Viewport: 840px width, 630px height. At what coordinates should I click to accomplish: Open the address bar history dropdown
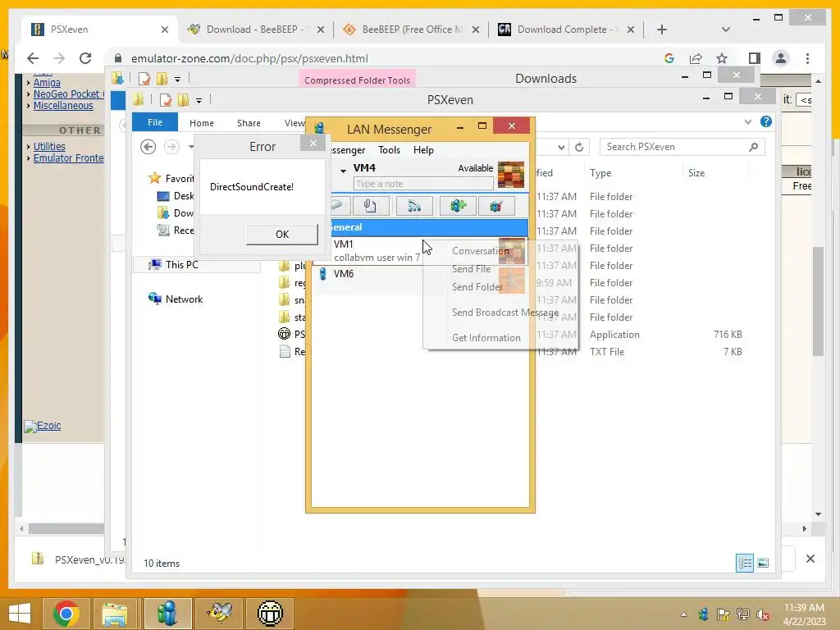click(561, 148)
